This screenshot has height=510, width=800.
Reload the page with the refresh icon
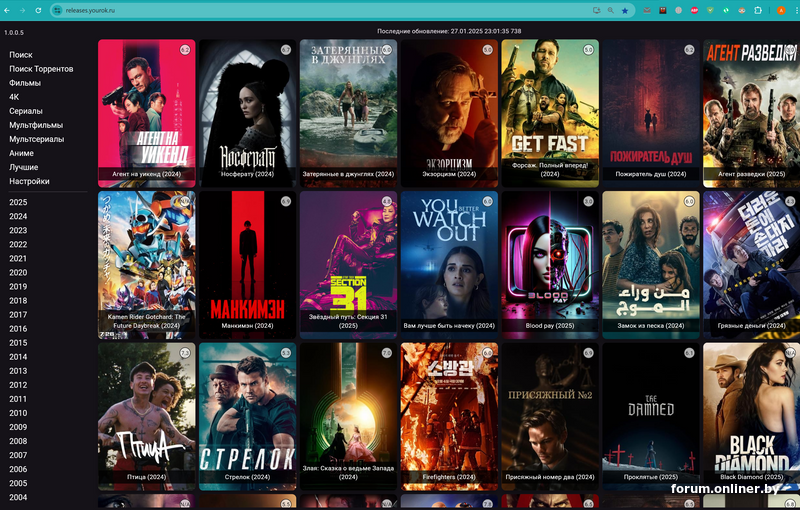pyautogui.click(x=38, y=10)
